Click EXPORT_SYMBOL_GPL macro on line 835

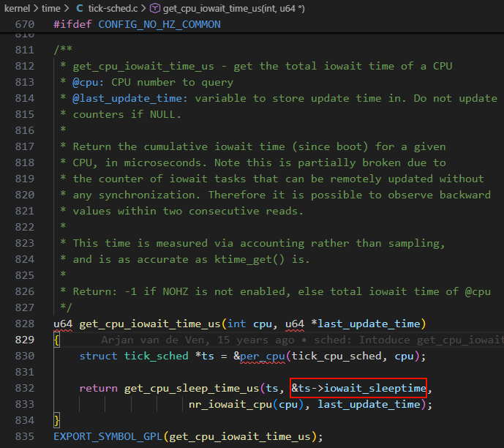pos(108,436)
